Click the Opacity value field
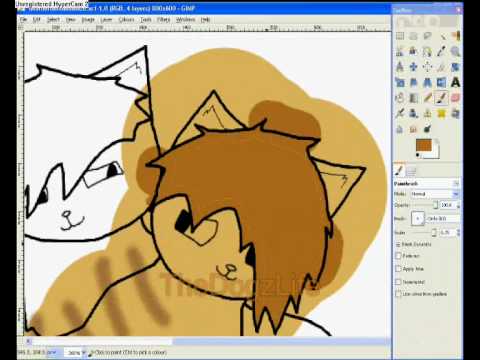The height and width of the screenshot is (360, 480). pos(447,205)
